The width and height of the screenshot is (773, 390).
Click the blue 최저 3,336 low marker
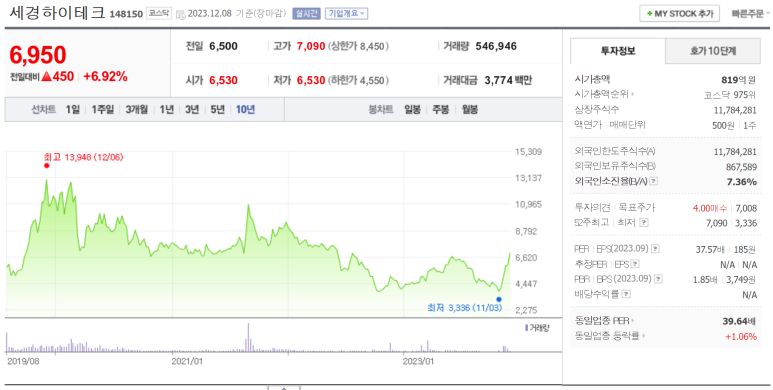[499, 299]
